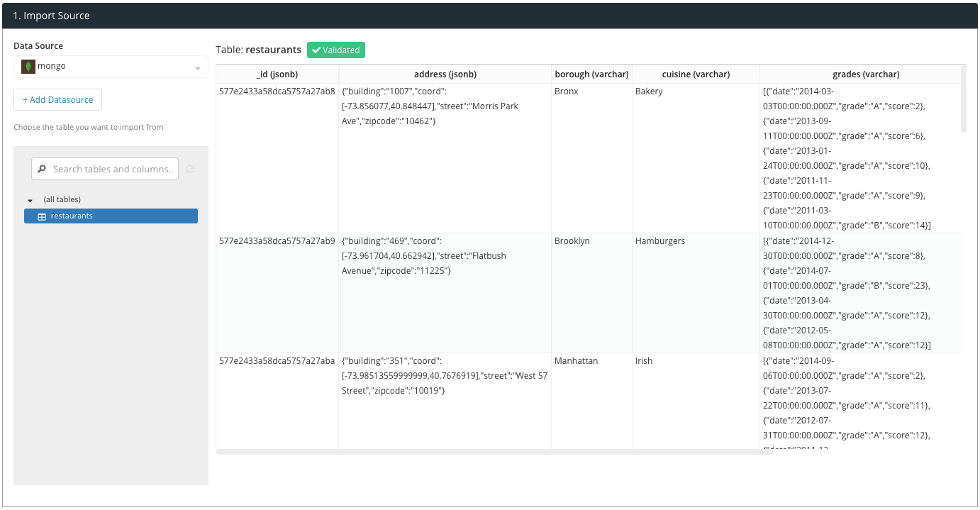Viewport: 980px width, 510px height.
Task: Collapse the (all tables) tree node
Action: 30,201
